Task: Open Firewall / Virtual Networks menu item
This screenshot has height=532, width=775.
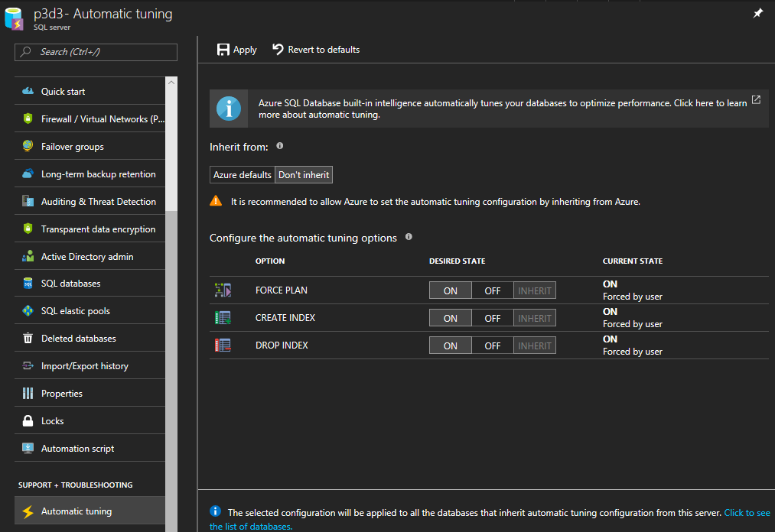Action: coord(102,119)
